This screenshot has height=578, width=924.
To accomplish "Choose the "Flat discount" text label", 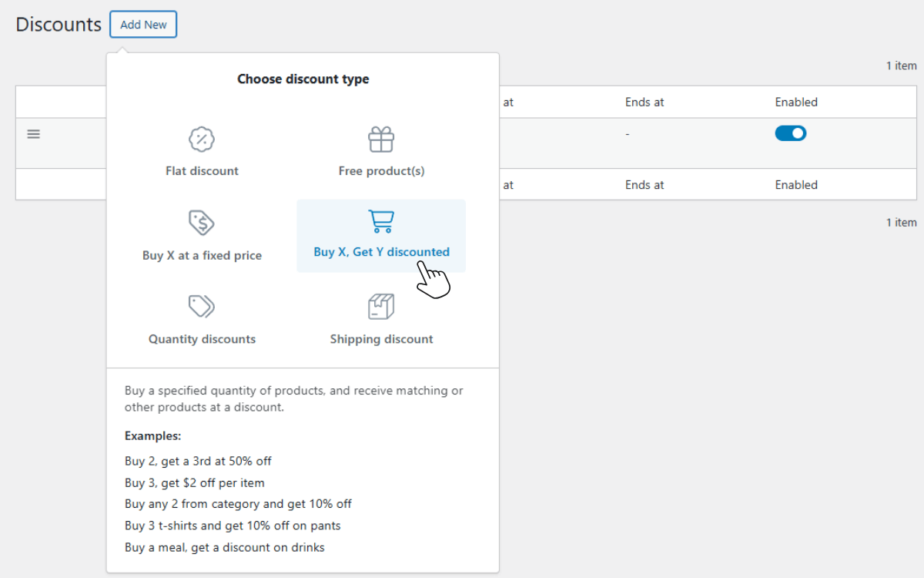I will tap(202, 171).
